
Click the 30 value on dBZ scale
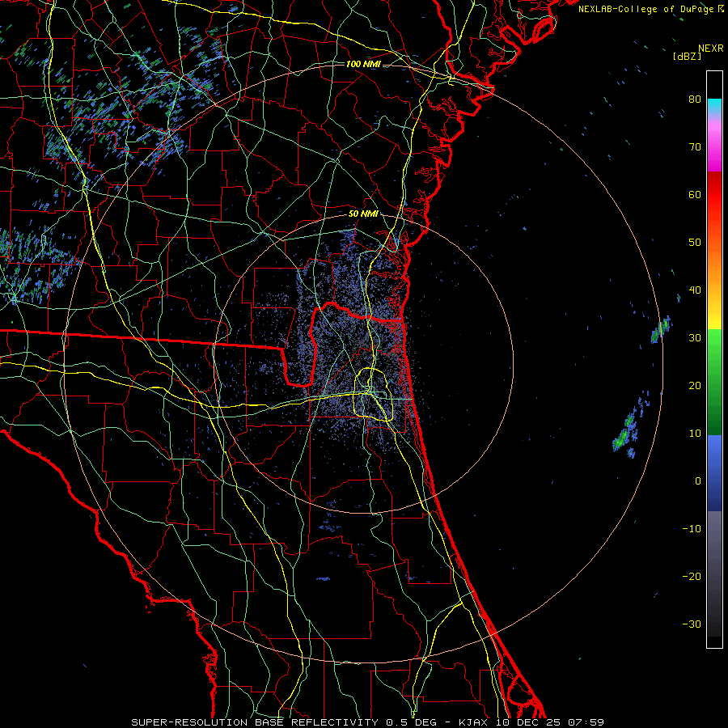695,337
